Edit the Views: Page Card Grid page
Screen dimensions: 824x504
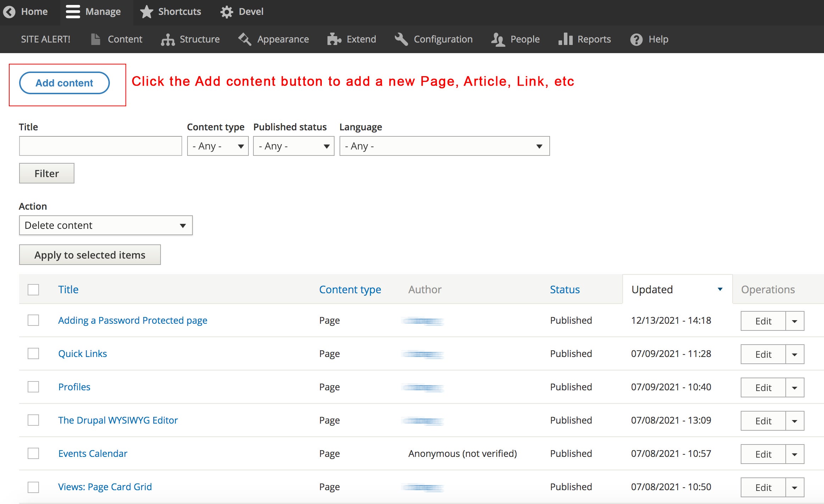tap(763, 488)
